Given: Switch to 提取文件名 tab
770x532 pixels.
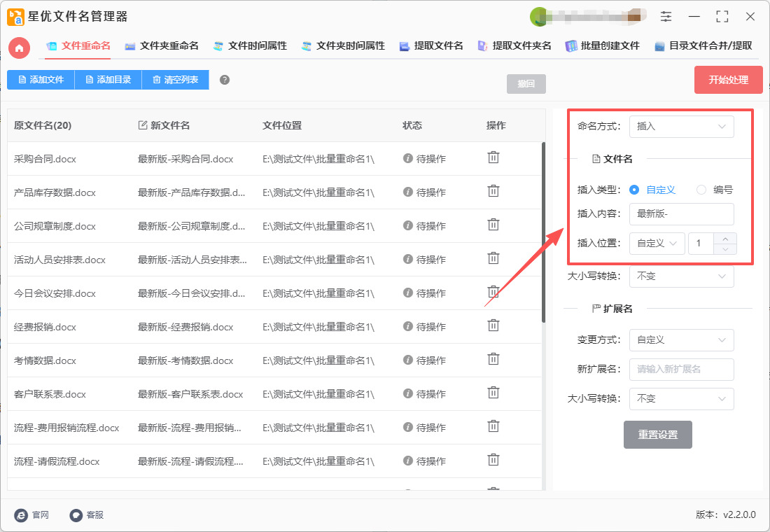Looking at the screenshot, I should (x=432, y=46).
